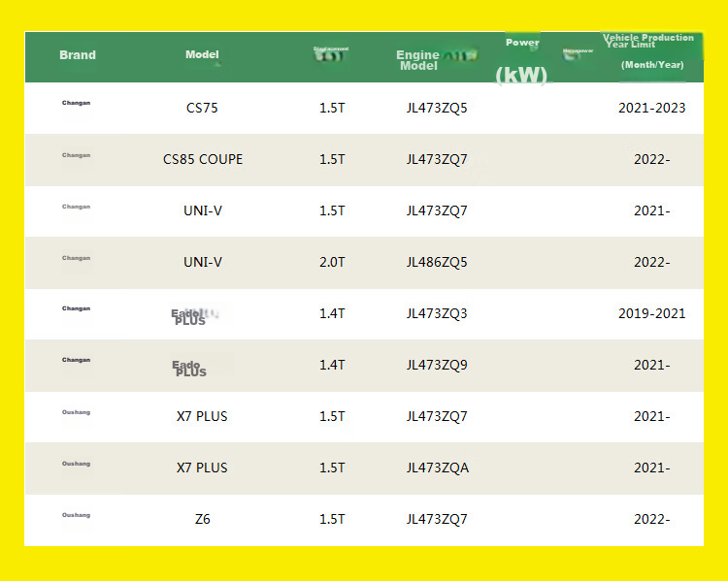728x581 pixels.
Task: Click the 1.5T cell in the JL473ZQA row
Action: click(x=332, y=468)
